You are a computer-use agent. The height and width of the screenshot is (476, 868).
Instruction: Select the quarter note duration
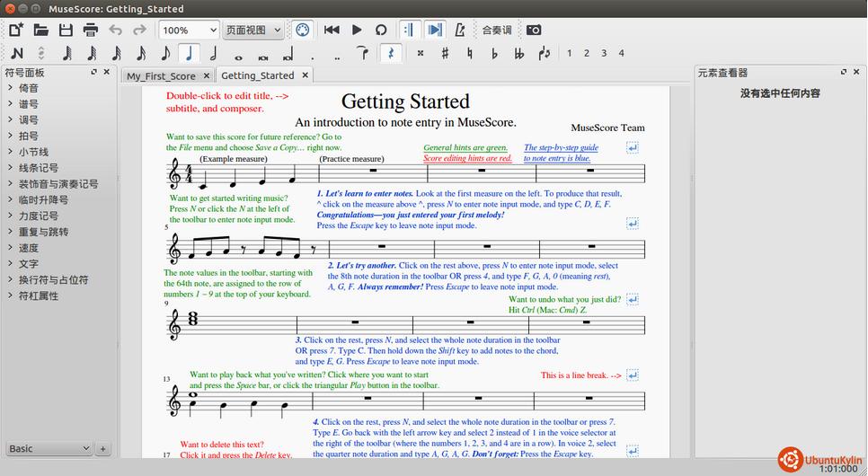[x=190, y=53]
